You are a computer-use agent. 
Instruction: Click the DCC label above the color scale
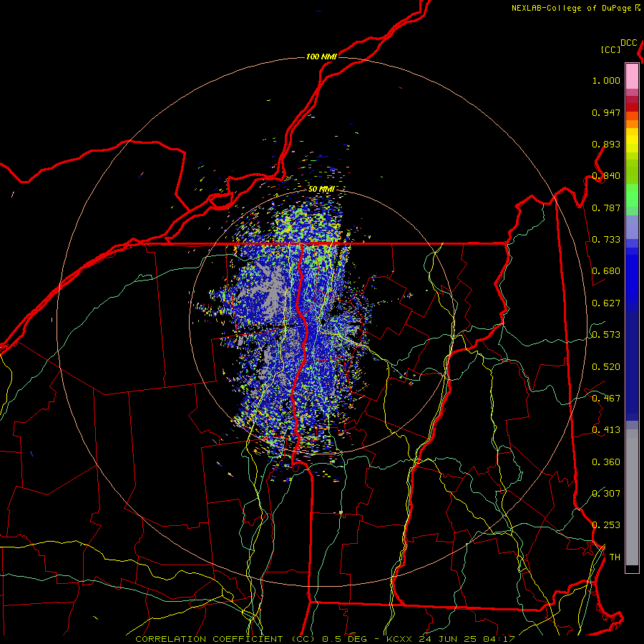click(629, 43)
